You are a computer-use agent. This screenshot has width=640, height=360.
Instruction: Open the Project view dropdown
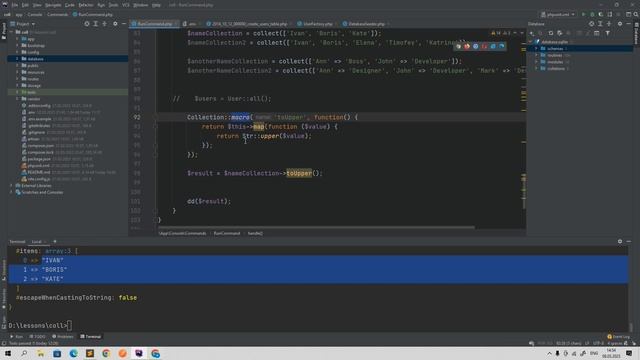24,24
